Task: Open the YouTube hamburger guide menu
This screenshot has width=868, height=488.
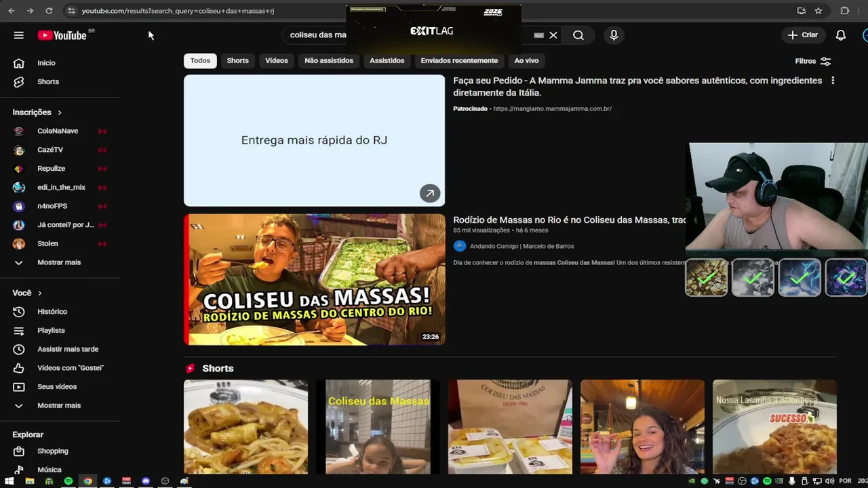Action: point(19,35)
